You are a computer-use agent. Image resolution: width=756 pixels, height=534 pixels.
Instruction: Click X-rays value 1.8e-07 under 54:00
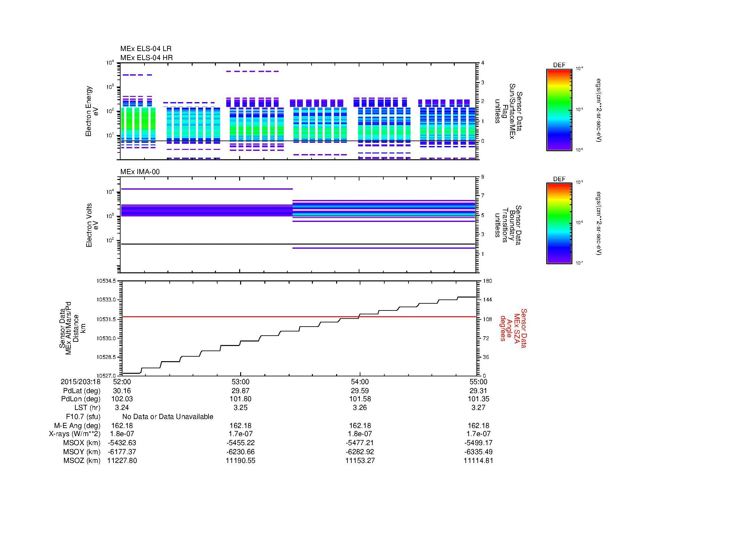pos(359,434)
